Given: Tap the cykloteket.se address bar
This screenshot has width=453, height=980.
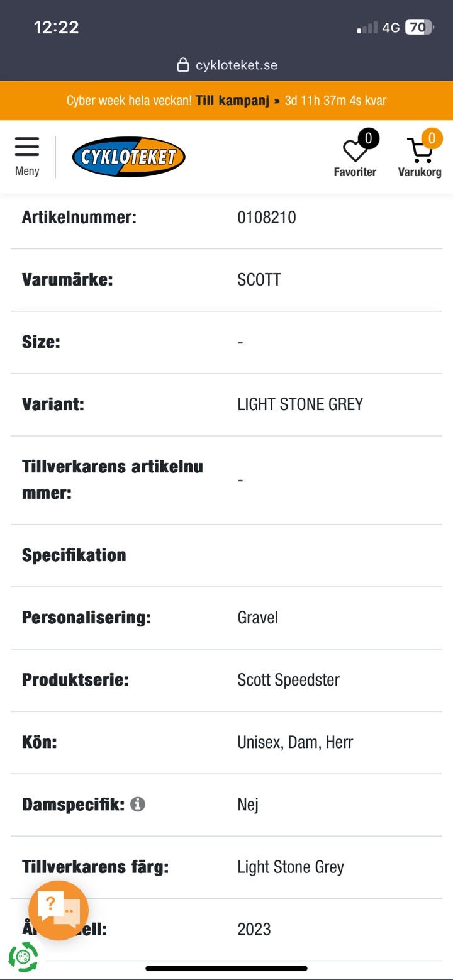Looking at the screenshot, I should [x=236, y=65].
